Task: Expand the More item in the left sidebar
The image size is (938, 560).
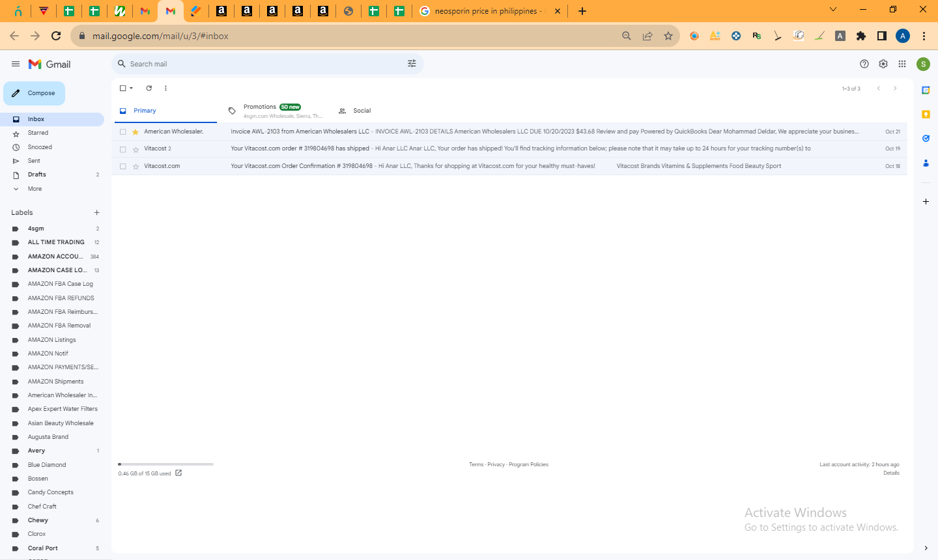Action: [x=35, y=189]
